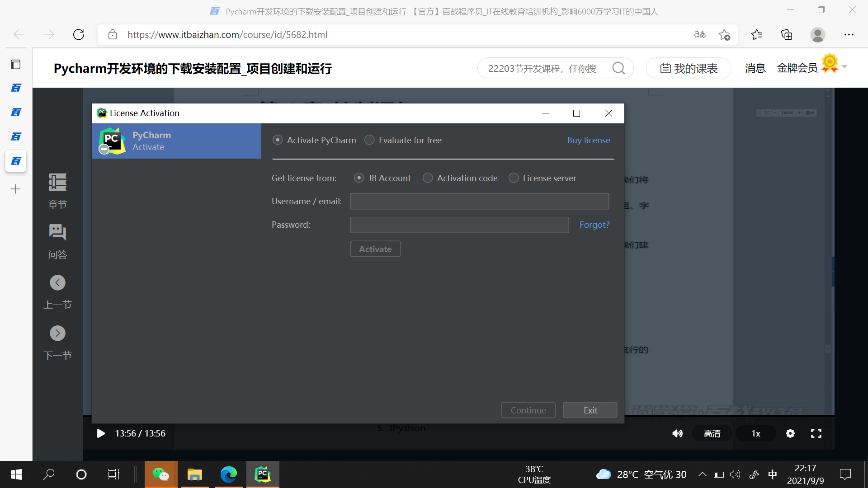Screen dimensions: 868x488
Task: Open video player settings gear
Action: (x=790, y=434)
